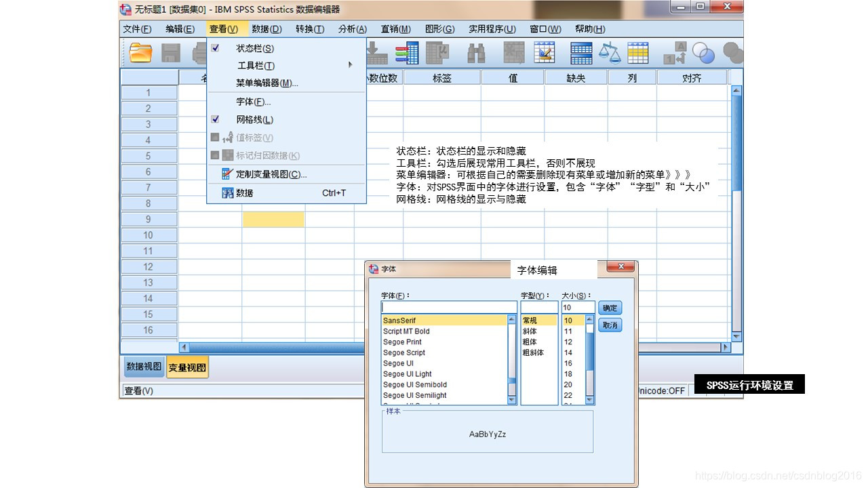Click the Insert Cases toolbar icon
Viewport: 868px width, 488px height.
514,53
